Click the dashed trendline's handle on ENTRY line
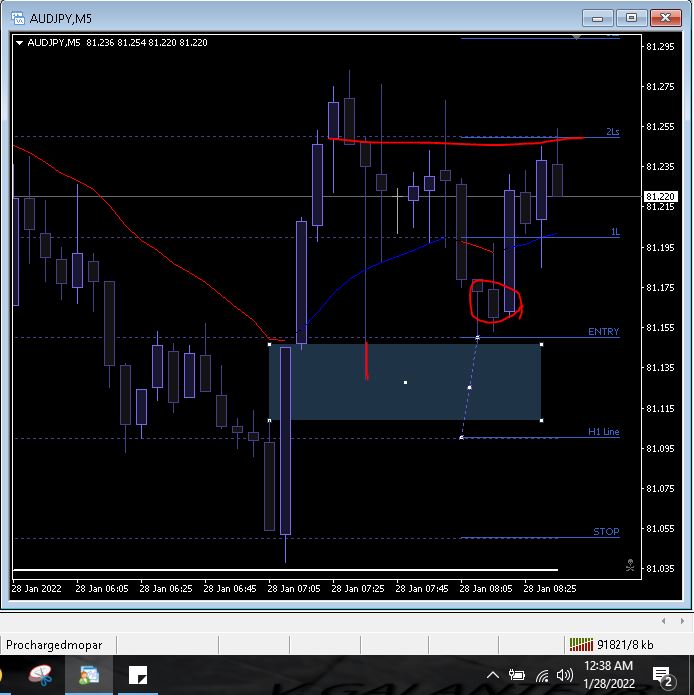The image size is (694, 695). (x=477, y=338)
